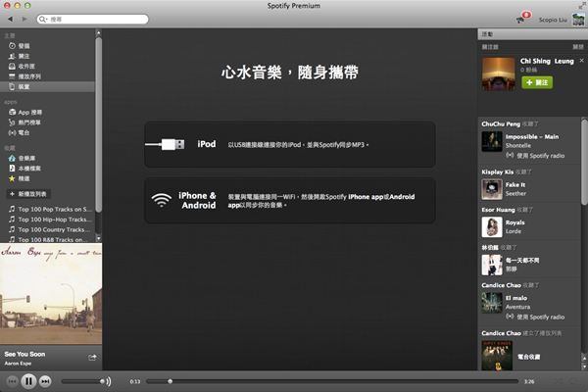The width and height of the screenshot is (588, 392).
Task: Open the Activity (活動) panel header
Action: (532, 34)
